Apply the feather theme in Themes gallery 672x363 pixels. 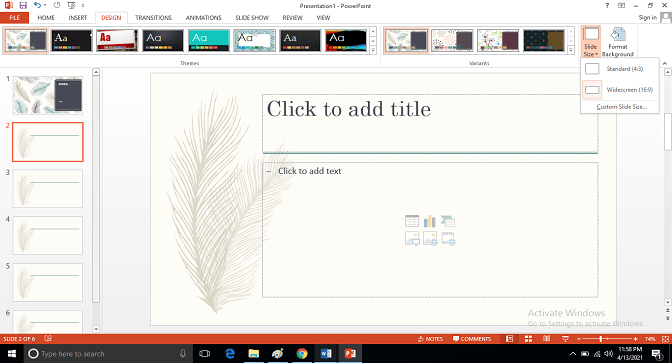click(26, 41)
